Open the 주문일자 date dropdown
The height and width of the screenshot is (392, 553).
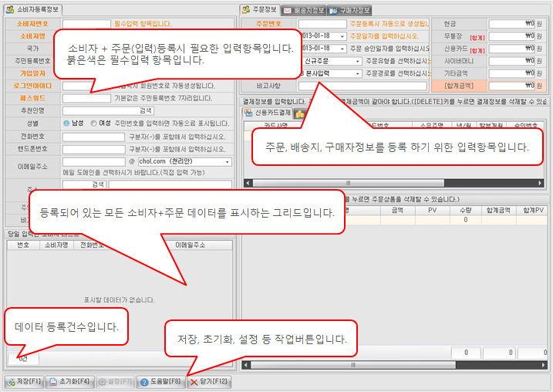[x=342, y=36]
